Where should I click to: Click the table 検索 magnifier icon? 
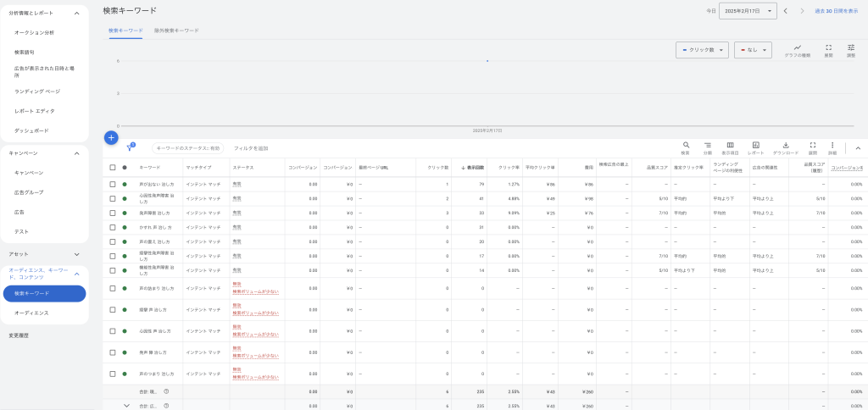tap(686, 147)
